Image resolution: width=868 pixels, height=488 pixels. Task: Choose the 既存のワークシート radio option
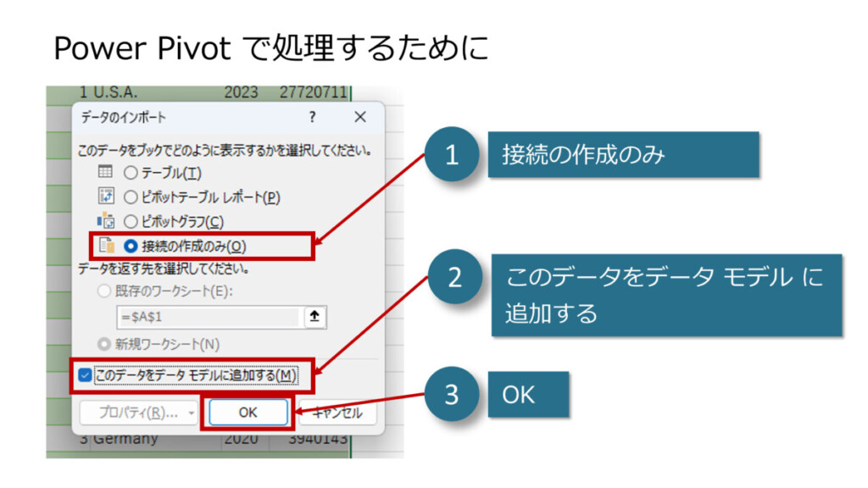coord(104,291)
